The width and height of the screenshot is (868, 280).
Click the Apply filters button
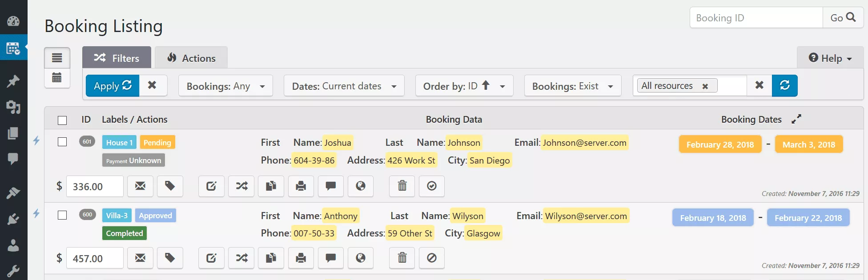click(x=113, y=86)
